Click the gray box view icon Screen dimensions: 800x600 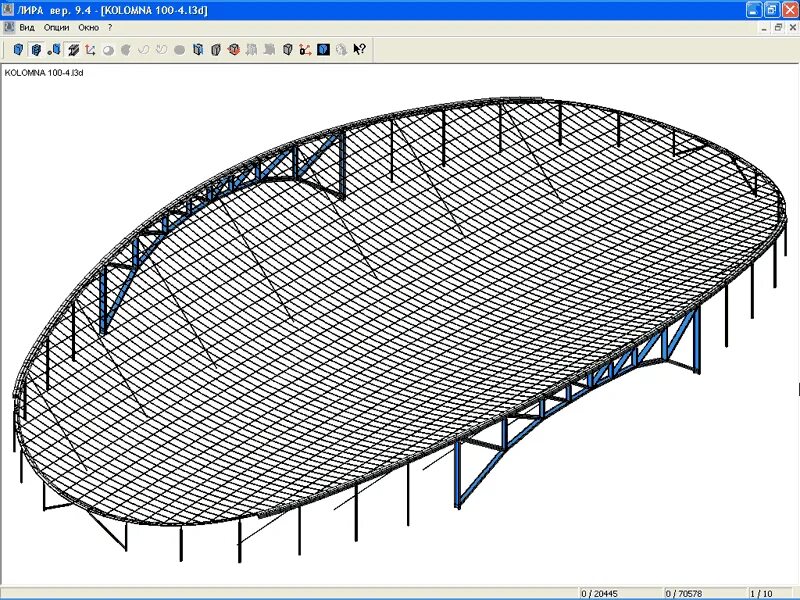pyautogui.click(x=216, y=49)
